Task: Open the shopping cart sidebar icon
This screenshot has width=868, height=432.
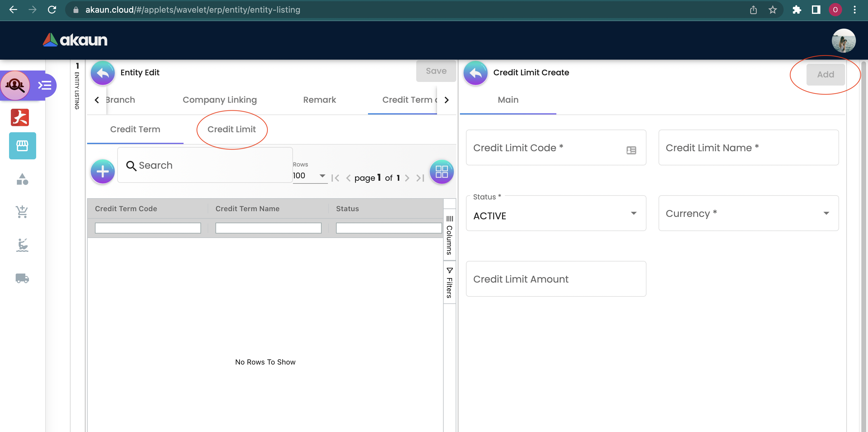Action: [22, 212]
